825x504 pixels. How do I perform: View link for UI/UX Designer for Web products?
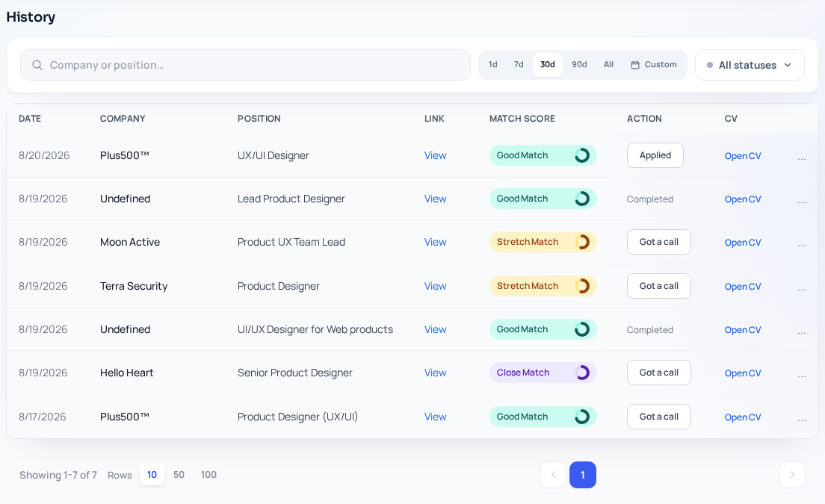435,329
